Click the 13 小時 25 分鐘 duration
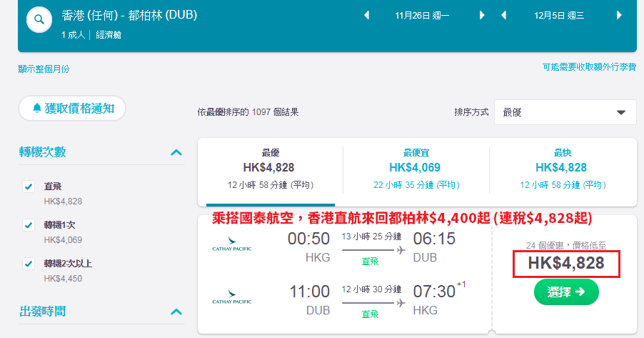Viewport: 644px width, 338px height. point(371,237)
